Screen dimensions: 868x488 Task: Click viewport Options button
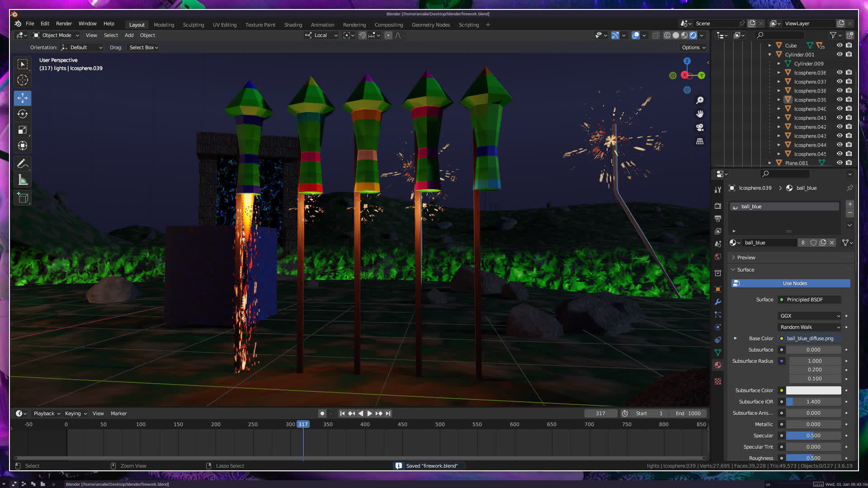click(x=693, y=47)
